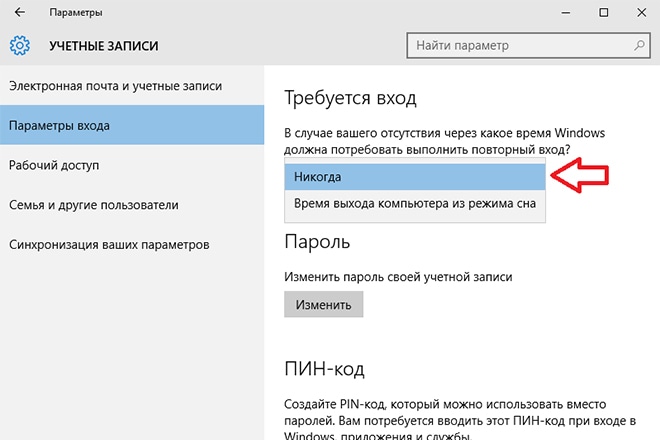Go to Рабочий доступ section
This screenshot has width=660, height=440.
click(54, 165)
